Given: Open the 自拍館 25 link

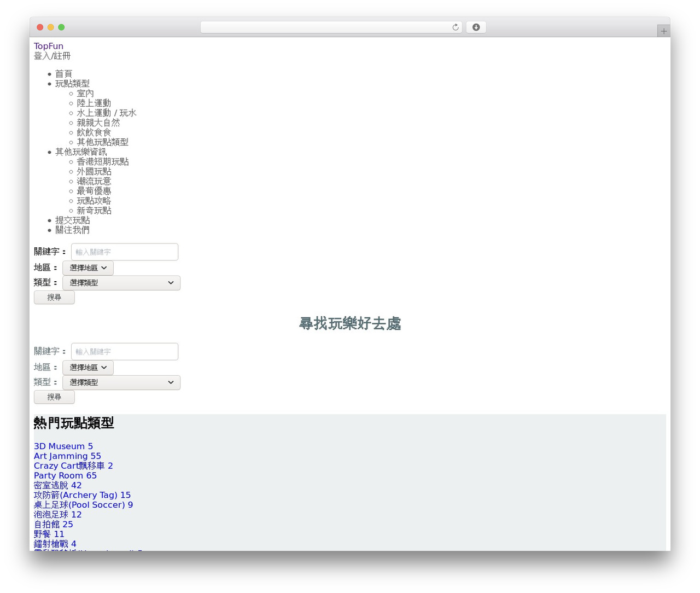Looking at the screenshot, I should (x=54, y=525).
